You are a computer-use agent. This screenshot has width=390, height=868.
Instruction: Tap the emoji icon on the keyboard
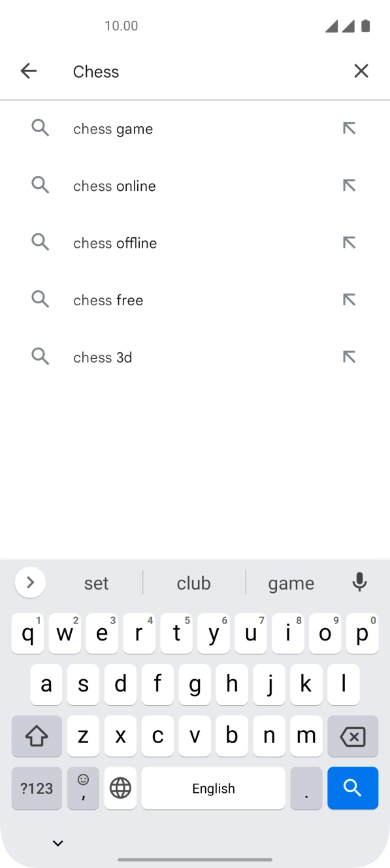click(83, 788)
